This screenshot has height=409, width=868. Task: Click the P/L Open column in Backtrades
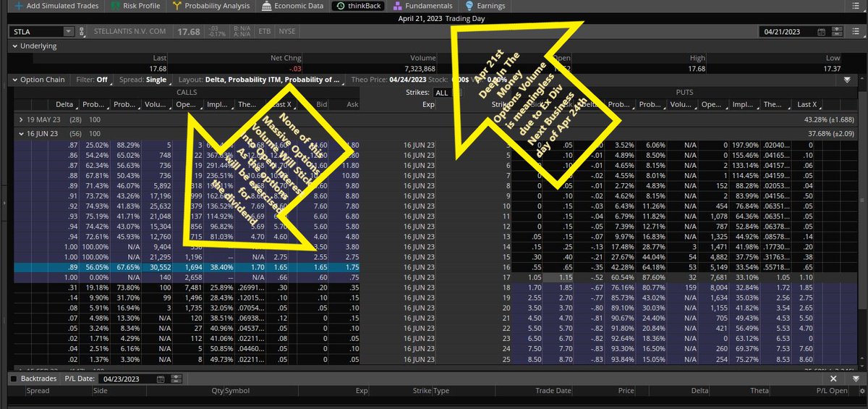click(x=830, y=391)
